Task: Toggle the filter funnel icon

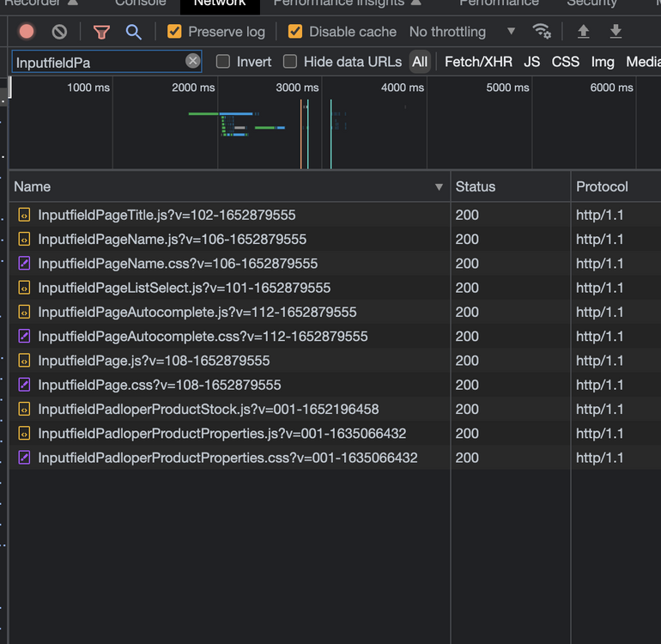Action: [101, 32]
